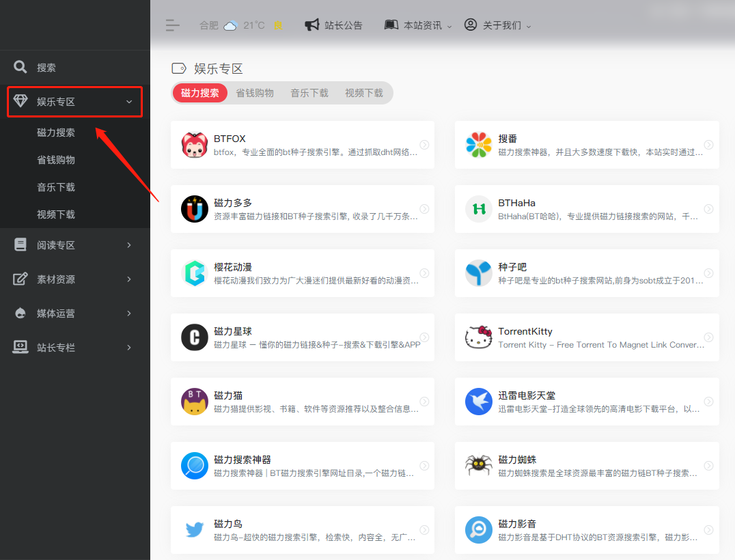Image resolution: width=735 pixels, height=560 pixels.
Task: Click the arrow button on 磁力猫 card
Action: tap(424, 402)
